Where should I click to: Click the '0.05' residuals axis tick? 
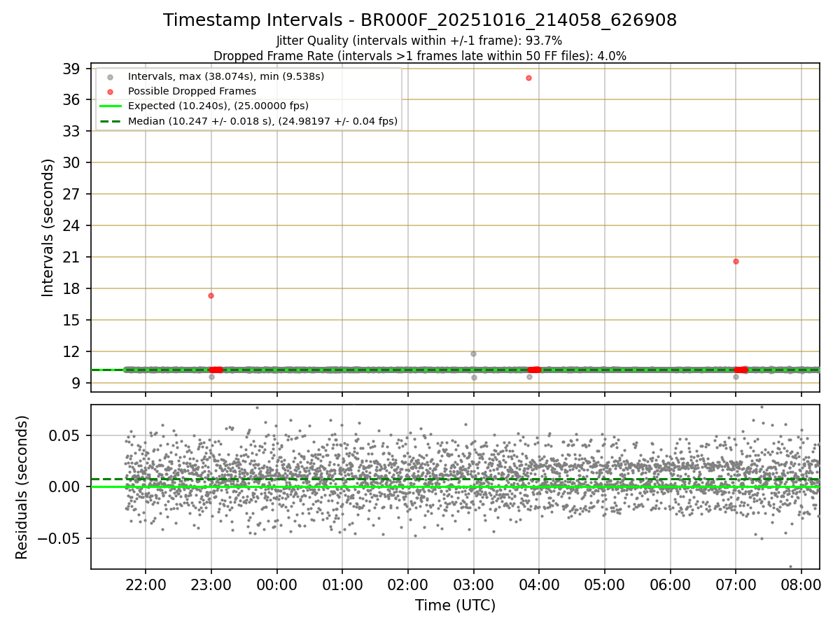(x=64, y=435)
